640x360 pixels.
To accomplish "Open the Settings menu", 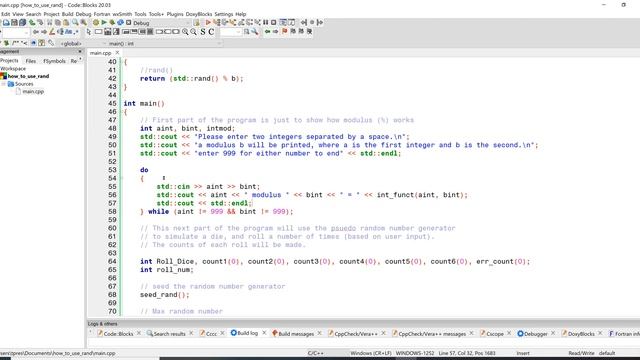I will (x=224, y=14).
